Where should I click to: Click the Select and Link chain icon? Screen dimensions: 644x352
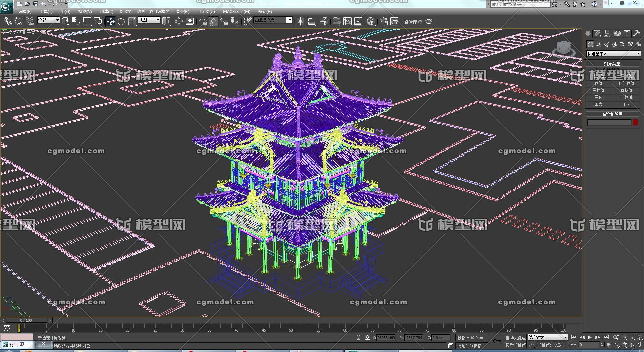click(8, 22)
